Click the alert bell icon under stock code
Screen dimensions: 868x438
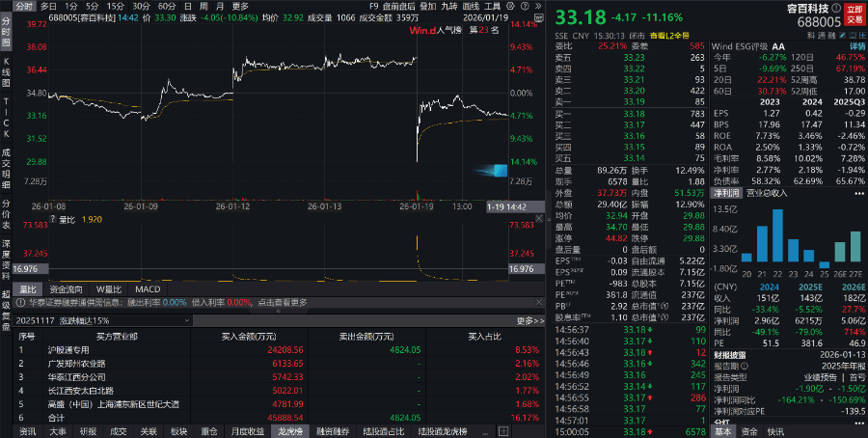(x=853, y=35)
